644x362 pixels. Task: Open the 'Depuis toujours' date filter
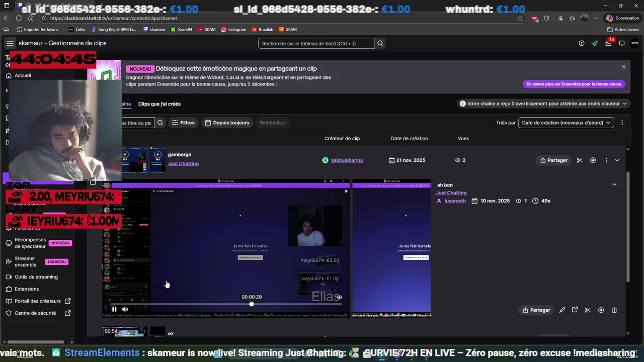(227, 123)
